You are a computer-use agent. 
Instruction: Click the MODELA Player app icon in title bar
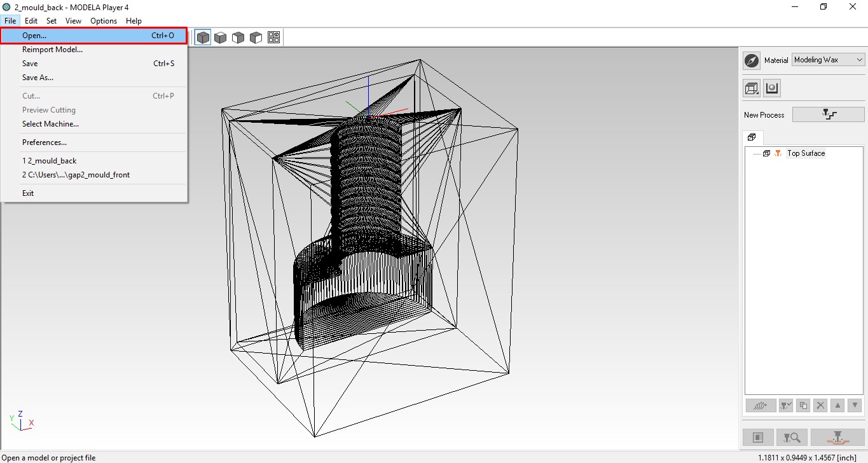point(7,6)
